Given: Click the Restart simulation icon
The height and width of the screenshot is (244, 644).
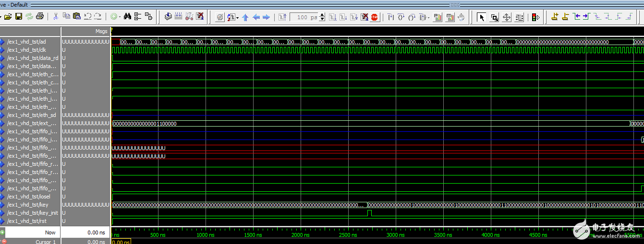Looking at the screenshot, I should 282,17.
